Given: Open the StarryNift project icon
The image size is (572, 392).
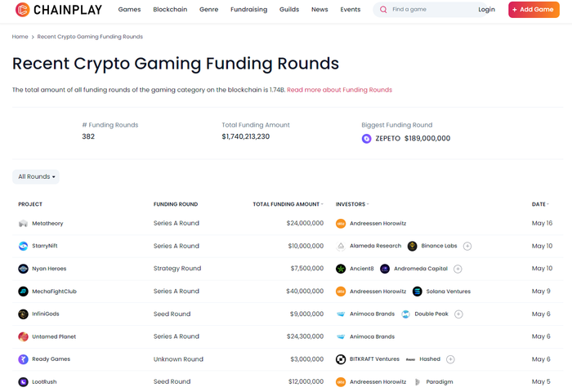Looking at the screenshot, I should [23, 246].
